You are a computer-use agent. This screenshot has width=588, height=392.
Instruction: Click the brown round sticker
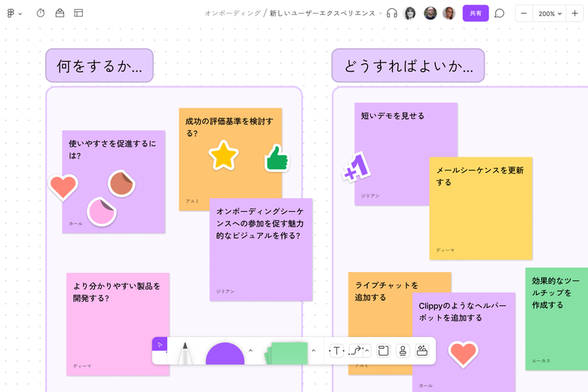pyautogui.click(x=121, y=183)
